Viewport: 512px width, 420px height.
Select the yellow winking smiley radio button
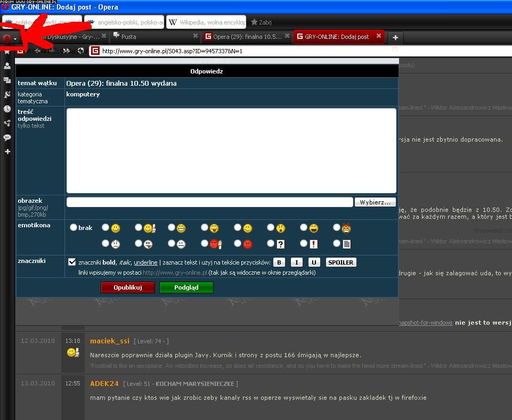238,227
